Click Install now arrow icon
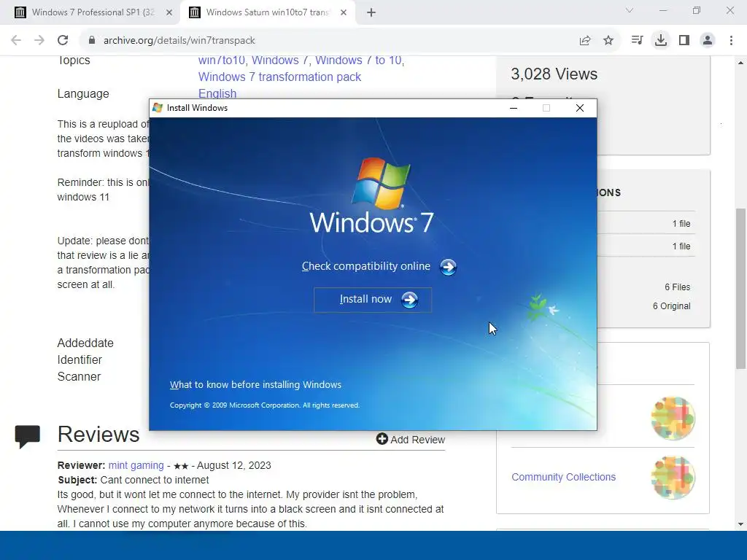 [x=410, y=300]
